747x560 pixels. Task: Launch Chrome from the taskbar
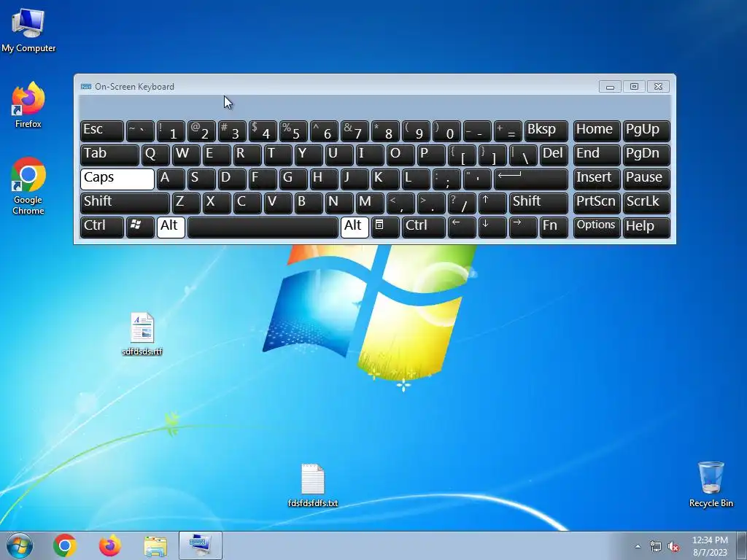pos(65,545)
